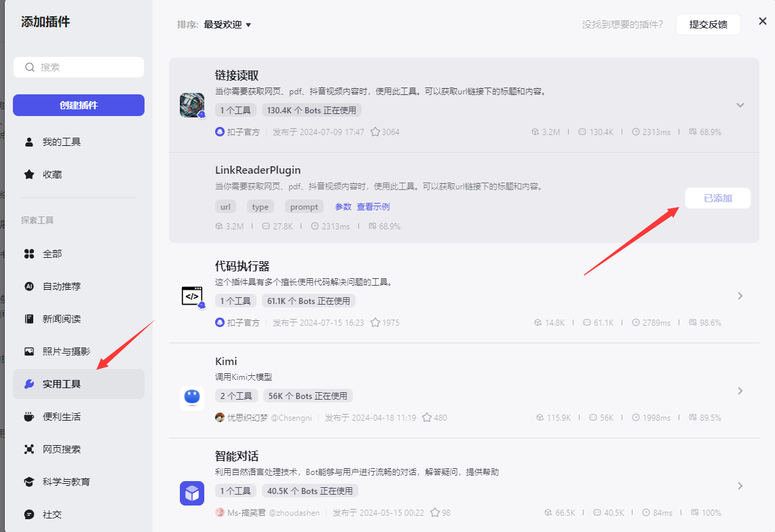Select the Web Search (网页搜索) icon
The width and height of the screenshot is (775, 532).
[x=29, y=449]
